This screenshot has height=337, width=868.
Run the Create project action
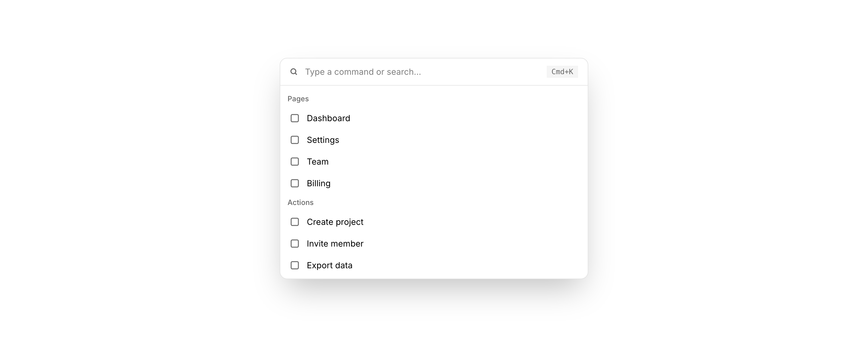tap(335, 222)
